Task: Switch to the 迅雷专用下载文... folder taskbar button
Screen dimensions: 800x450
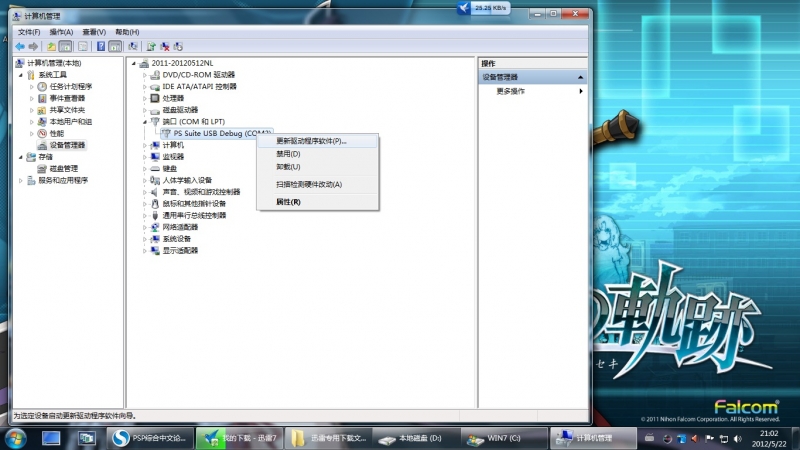Action: [x=328, y=438]
